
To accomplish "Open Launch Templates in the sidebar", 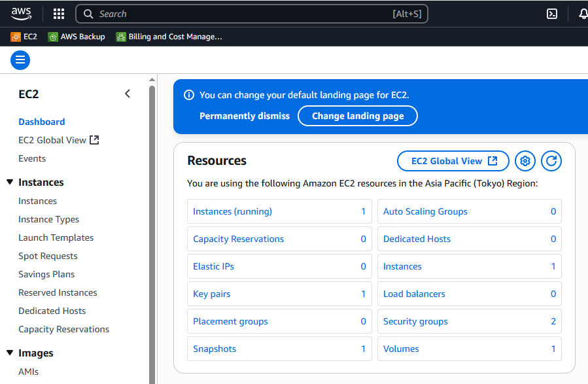I will [x=56, y=237].
